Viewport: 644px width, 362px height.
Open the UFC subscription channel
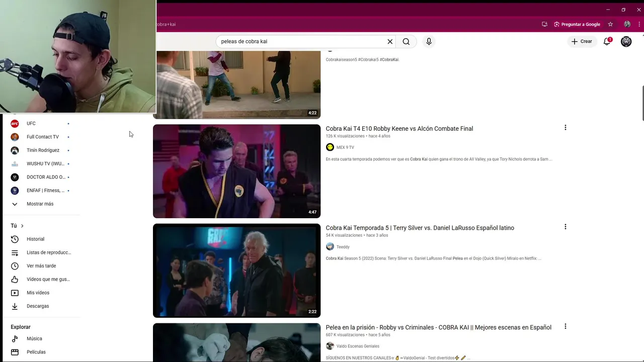[40, 123]
